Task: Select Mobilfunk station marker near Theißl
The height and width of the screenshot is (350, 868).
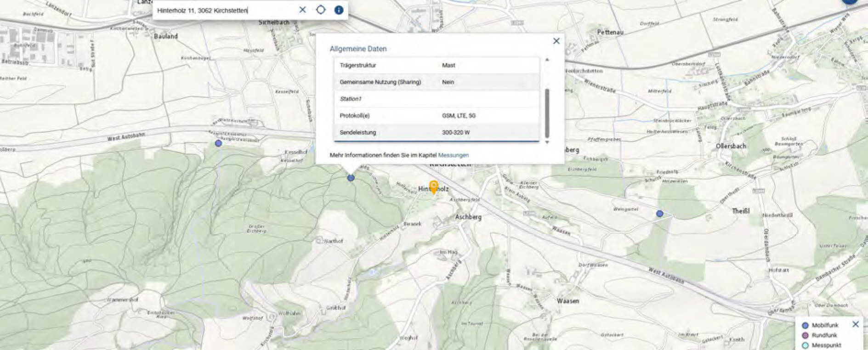Action: pos(659,214)
